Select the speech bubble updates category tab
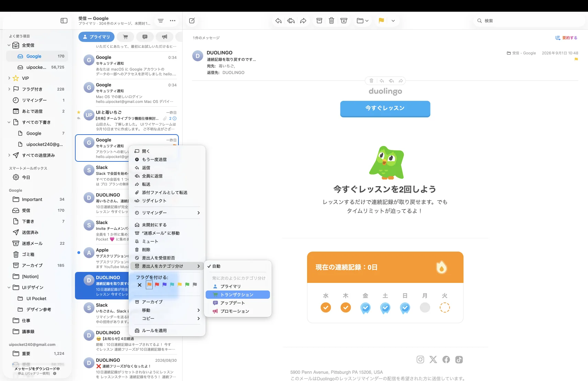This screenshot has height=381, width=588. coord(145,37)
